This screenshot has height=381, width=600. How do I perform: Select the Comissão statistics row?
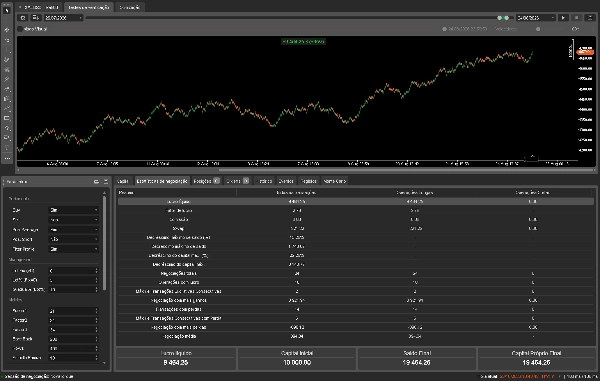[355, 220]
